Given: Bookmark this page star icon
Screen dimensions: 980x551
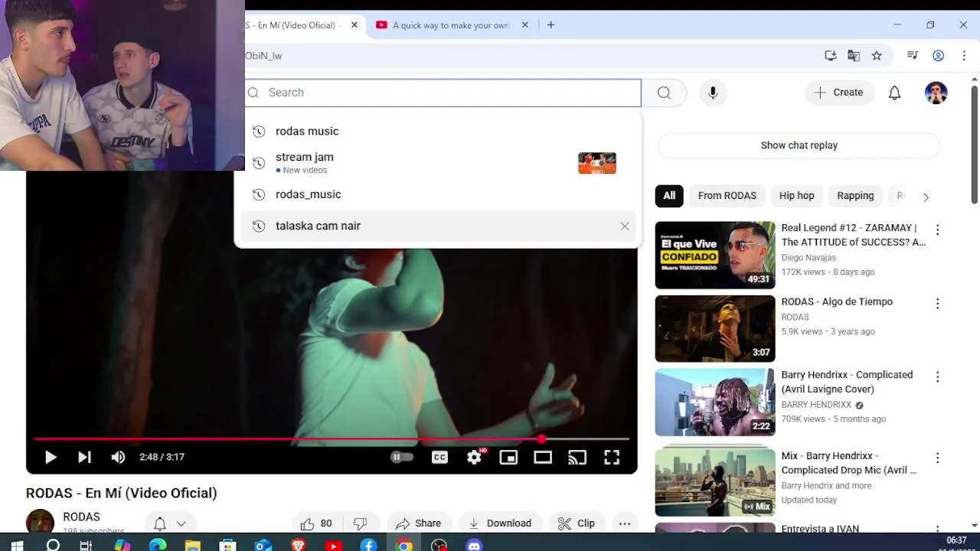Looking at the screenshot, I should [877, 56].
